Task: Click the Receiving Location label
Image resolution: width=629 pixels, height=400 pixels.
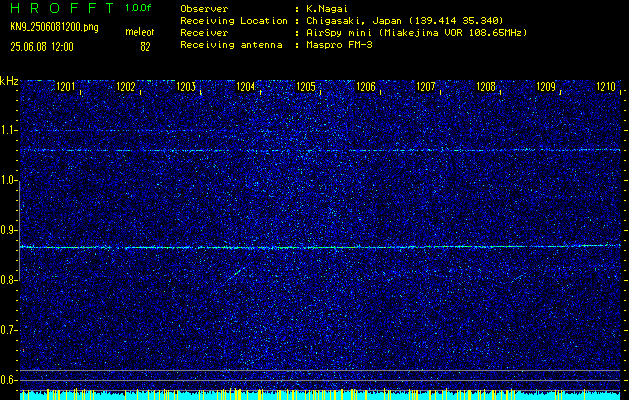Action: pyautogui.click(x=234, y=21)
